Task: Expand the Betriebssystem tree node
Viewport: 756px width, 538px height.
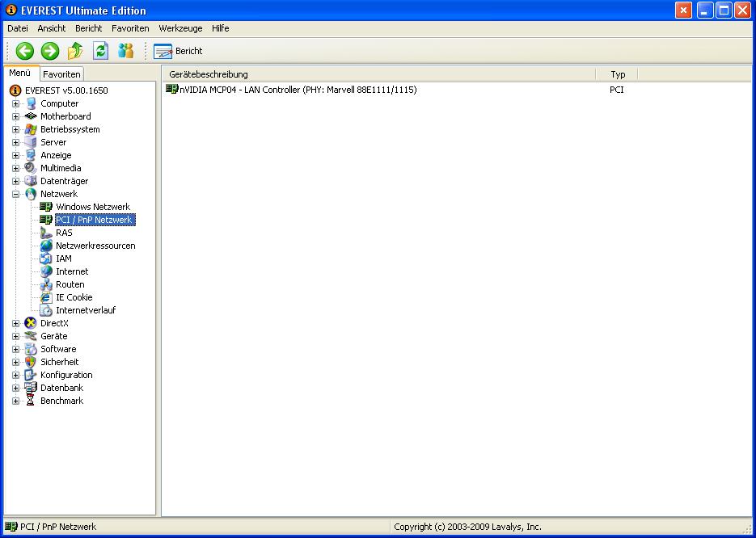Action: (16, 129)
